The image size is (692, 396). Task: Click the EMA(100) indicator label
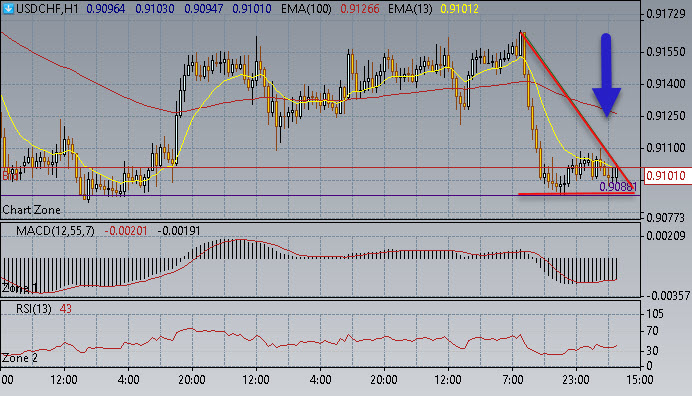pyautogui.click(x=306, y=8)
